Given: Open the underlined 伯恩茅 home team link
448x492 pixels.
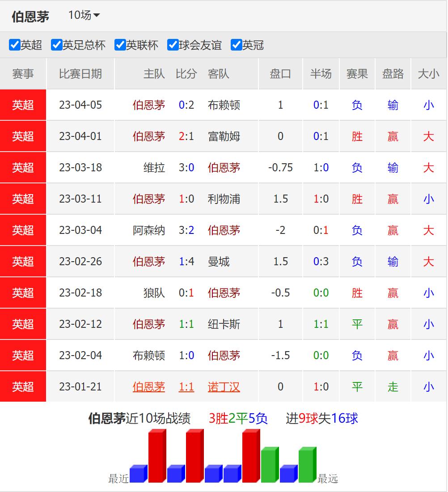Looking at the screenshot, I should (x=149, y=386).
